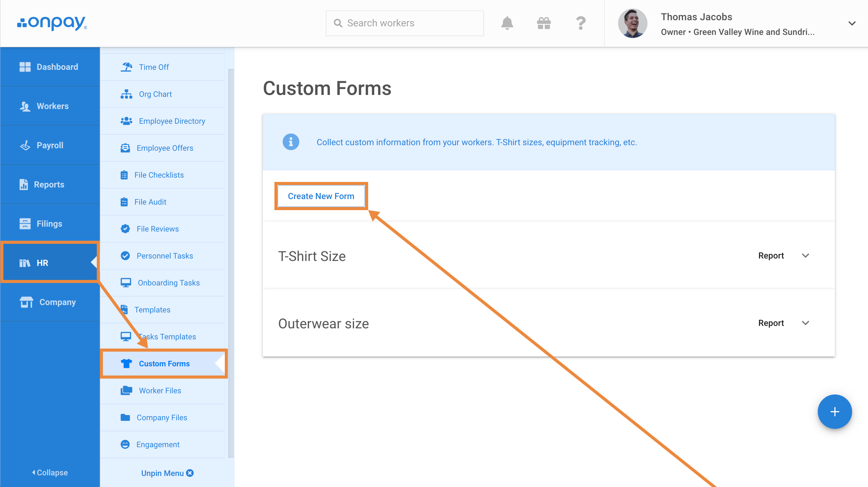Open the help question mark icon
Image resolution: width=868 pixels, height=487 pixels.
click(x=581, y=23)
